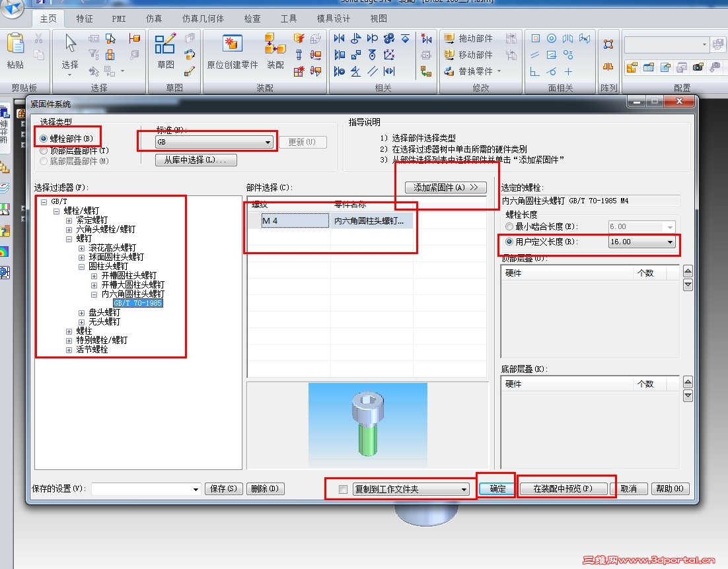
Task: Click the configuration combo box in ribbon
Action: click(x=667, y=44)
